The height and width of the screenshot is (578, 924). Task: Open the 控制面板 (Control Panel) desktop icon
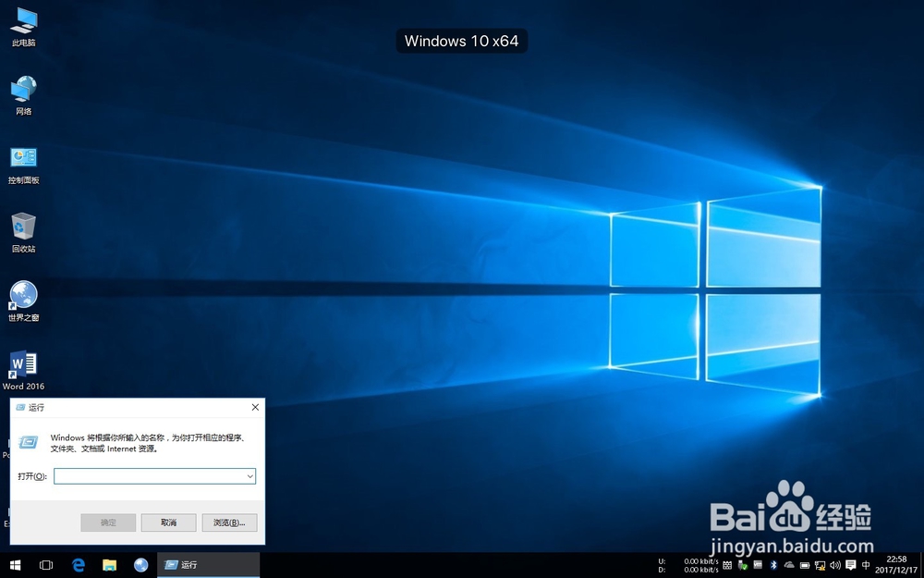tap(24, 166)
